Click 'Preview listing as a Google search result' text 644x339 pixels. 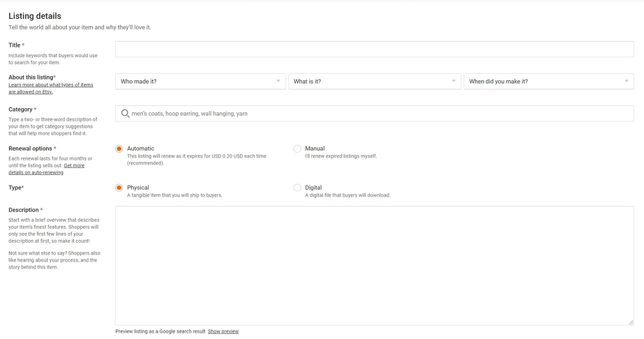coord(160,331)
